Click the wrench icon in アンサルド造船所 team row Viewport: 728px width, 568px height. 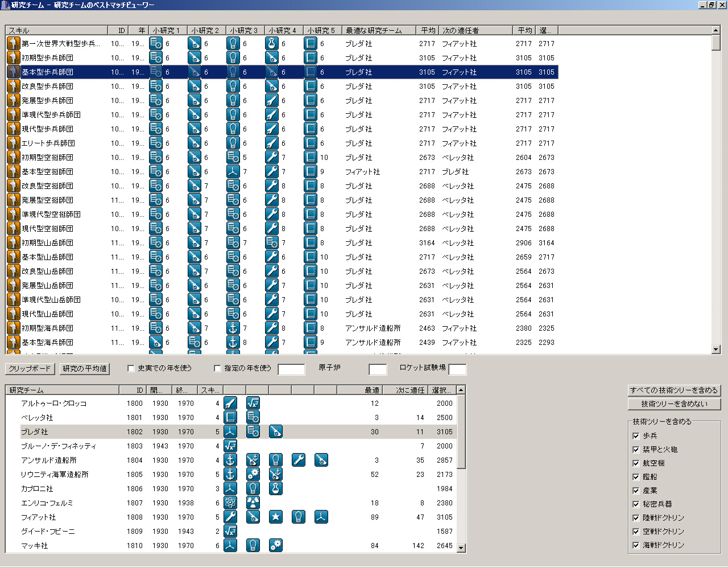click(x=299, y=460)
